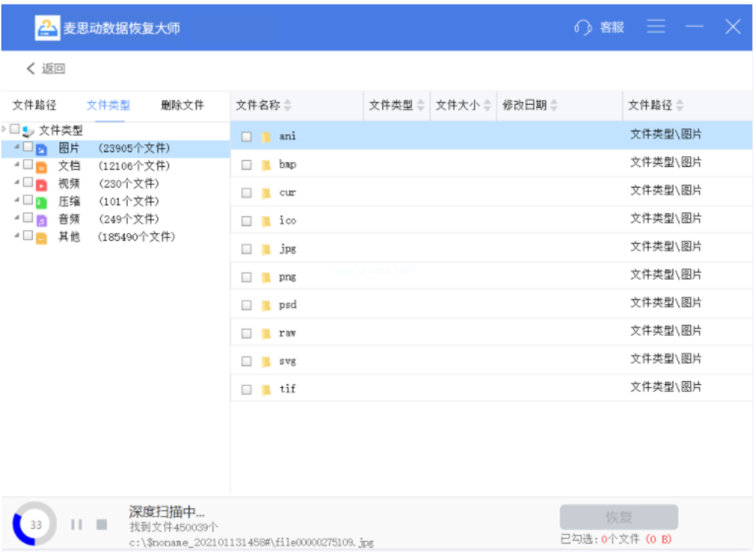Click the orange documents category icon
Screen dimensions: 756x553
42,168
